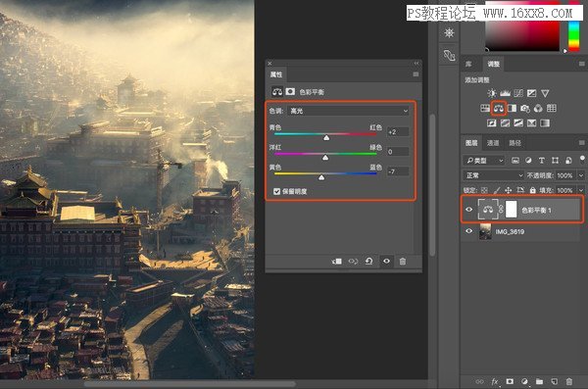The width and height of the screenshot is (588, 389).
Task: Switch to the 路径 tab
Action: (x=514, y=143)
